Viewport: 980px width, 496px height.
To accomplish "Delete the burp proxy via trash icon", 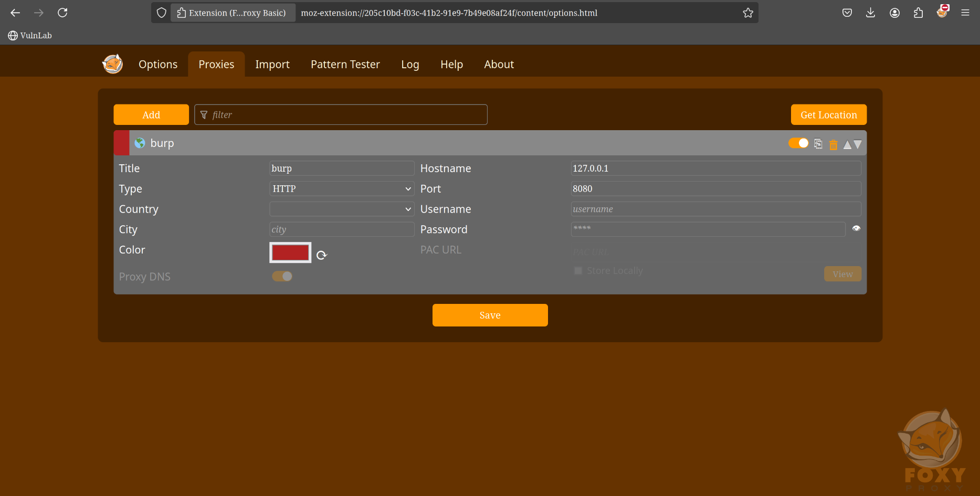I will 833,144.
